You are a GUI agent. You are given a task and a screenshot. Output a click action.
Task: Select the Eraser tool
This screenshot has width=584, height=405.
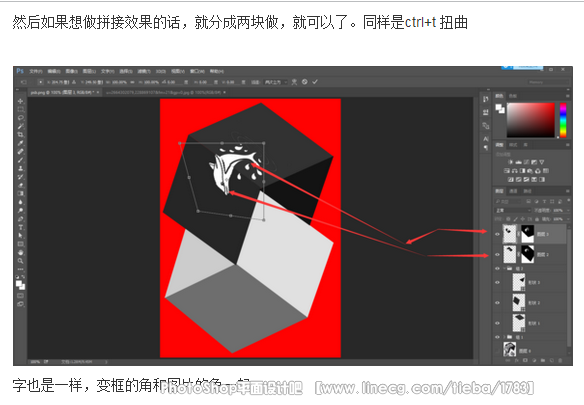[20, 185]
